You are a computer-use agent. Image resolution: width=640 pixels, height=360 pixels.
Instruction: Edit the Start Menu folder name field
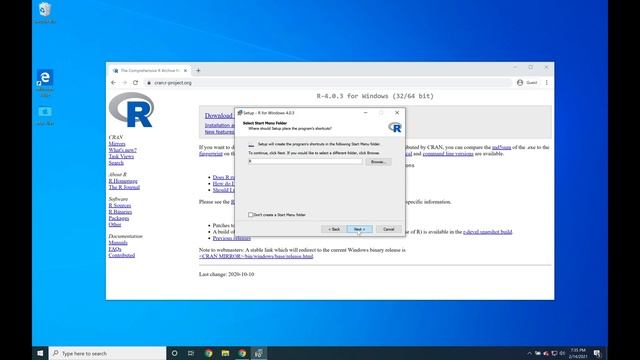pos(305,162)
